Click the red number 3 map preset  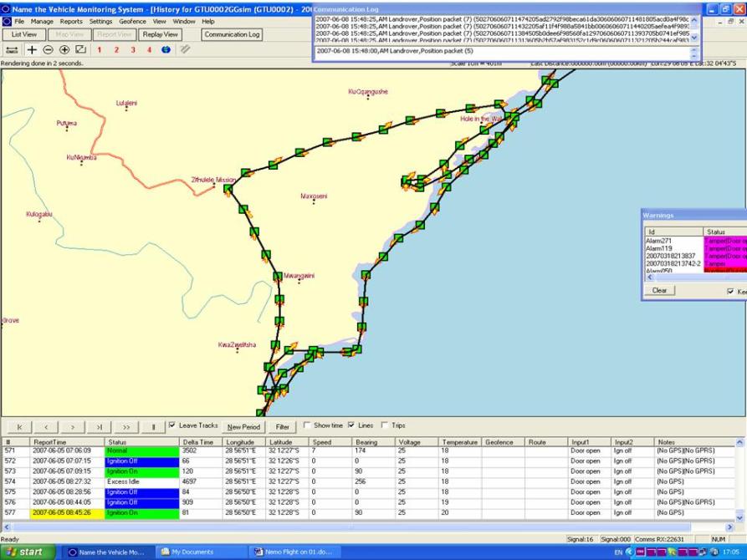click(133, 50)
